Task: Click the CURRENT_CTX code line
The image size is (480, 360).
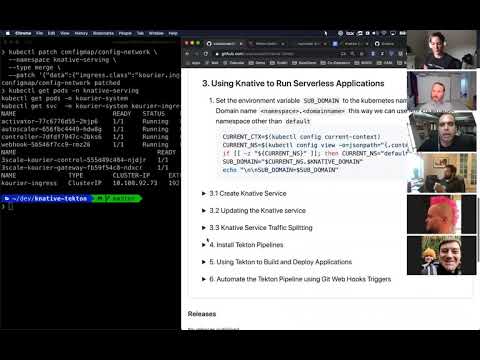Action: [x=301, y=137]
